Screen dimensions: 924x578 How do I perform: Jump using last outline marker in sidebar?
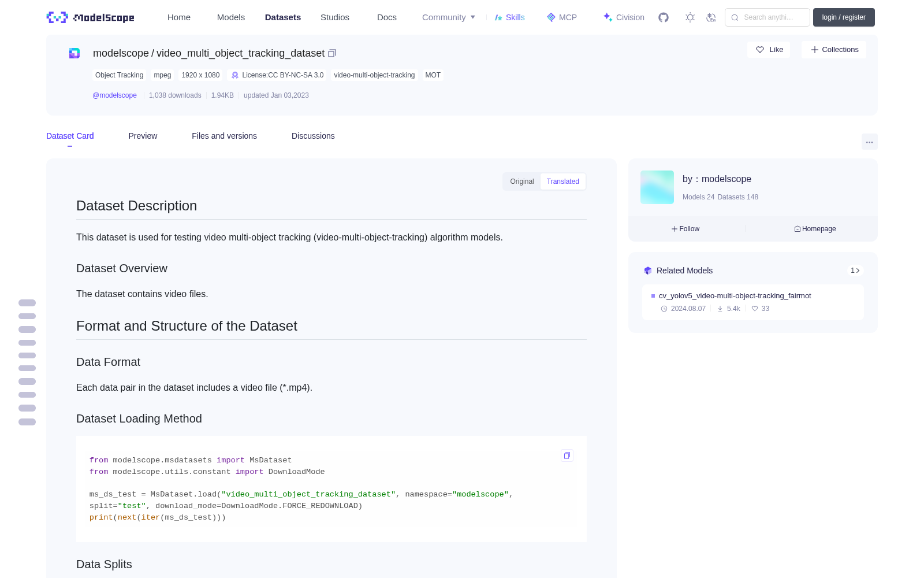27,422
